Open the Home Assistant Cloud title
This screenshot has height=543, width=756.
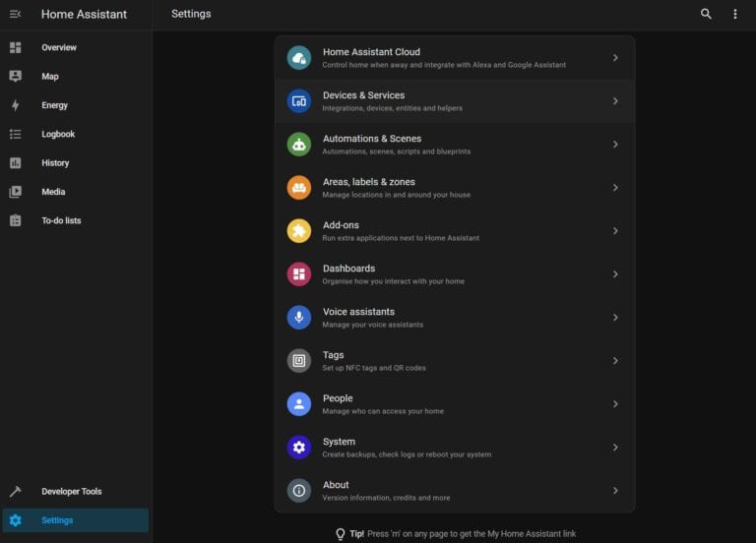371,52
